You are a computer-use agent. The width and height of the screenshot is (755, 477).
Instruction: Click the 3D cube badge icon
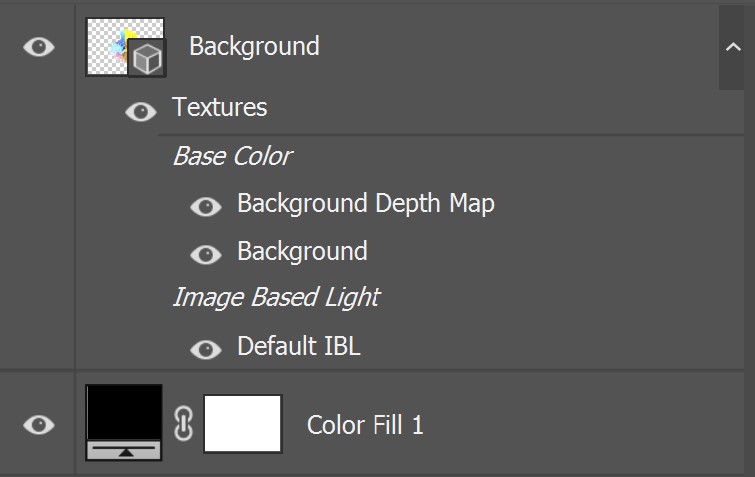click(147, 59)
